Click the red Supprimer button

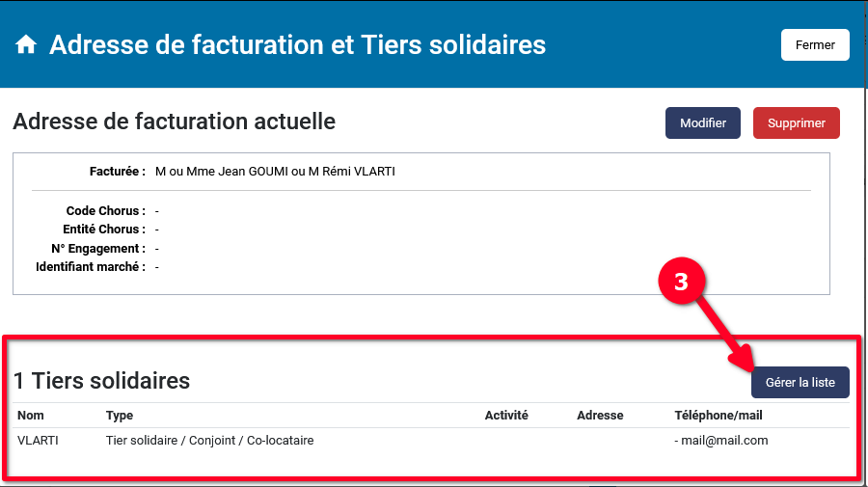coord(796,123)
